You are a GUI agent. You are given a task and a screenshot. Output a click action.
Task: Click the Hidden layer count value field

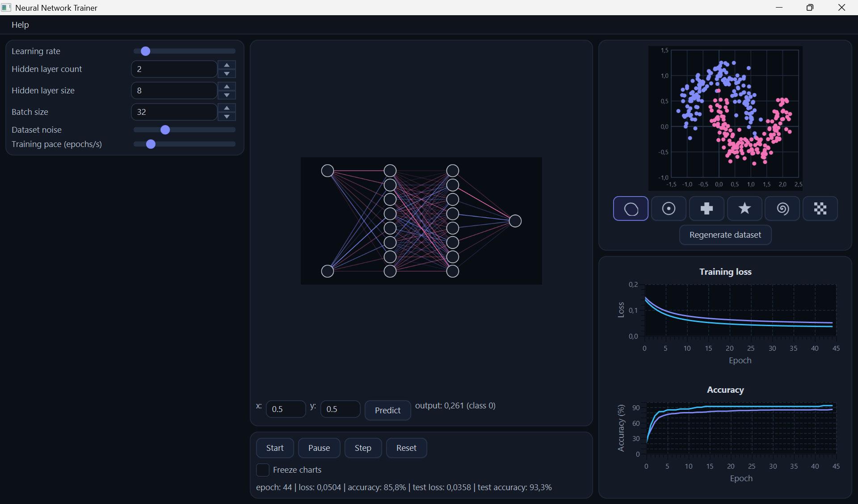click(174, 69)
